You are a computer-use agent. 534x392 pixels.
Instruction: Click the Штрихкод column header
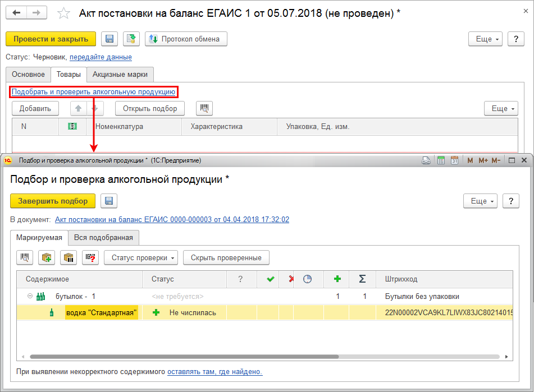click(444, 279)
